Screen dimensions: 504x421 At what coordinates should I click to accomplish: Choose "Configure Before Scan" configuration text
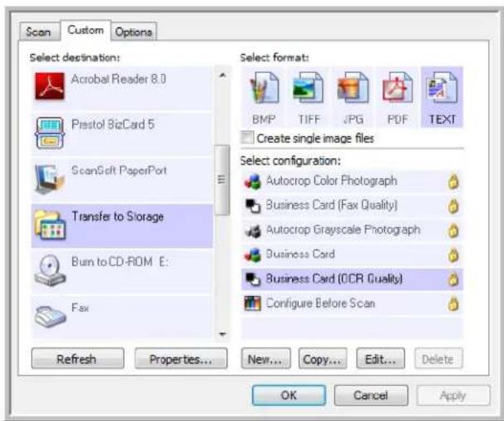[x=320, y=303]
